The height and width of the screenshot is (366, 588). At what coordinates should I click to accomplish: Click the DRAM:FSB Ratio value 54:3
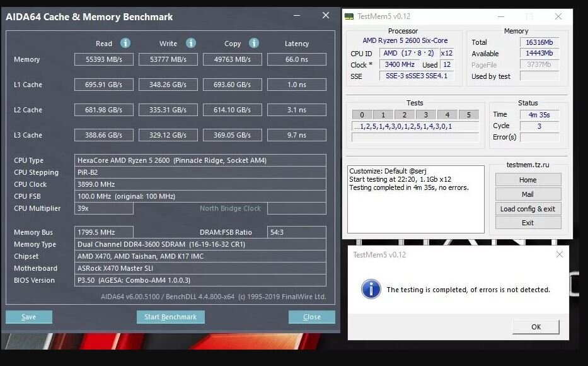[297, 232]
